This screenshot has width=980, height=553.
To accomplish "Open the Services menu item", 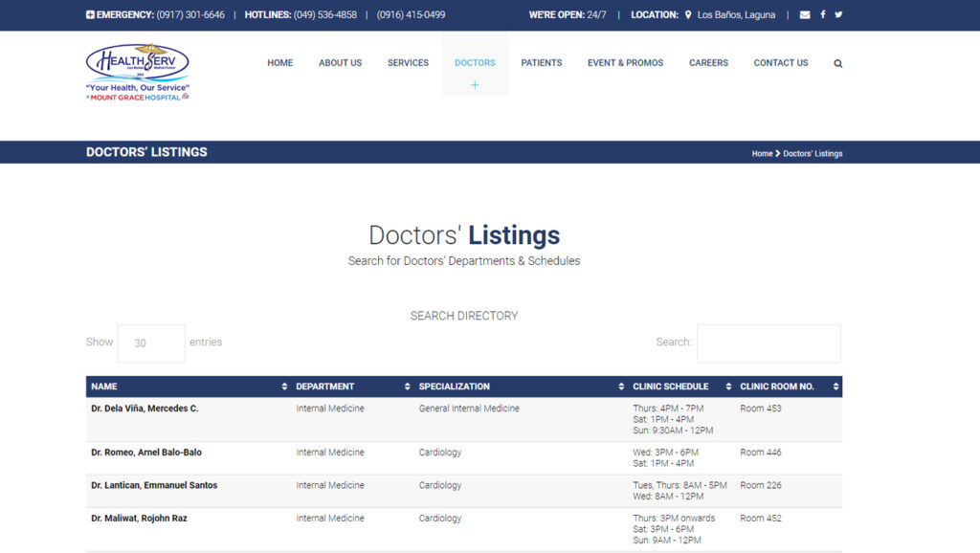I will coord(408,63).
